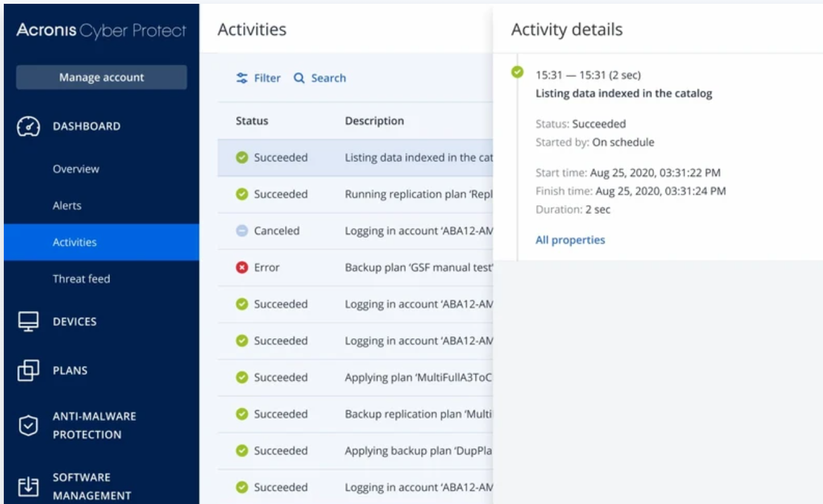The image size is (823, 504).
Task: Select the "Backup replication plan 'Multi" description
Action: pyautogui.click(x=418, y=415)
